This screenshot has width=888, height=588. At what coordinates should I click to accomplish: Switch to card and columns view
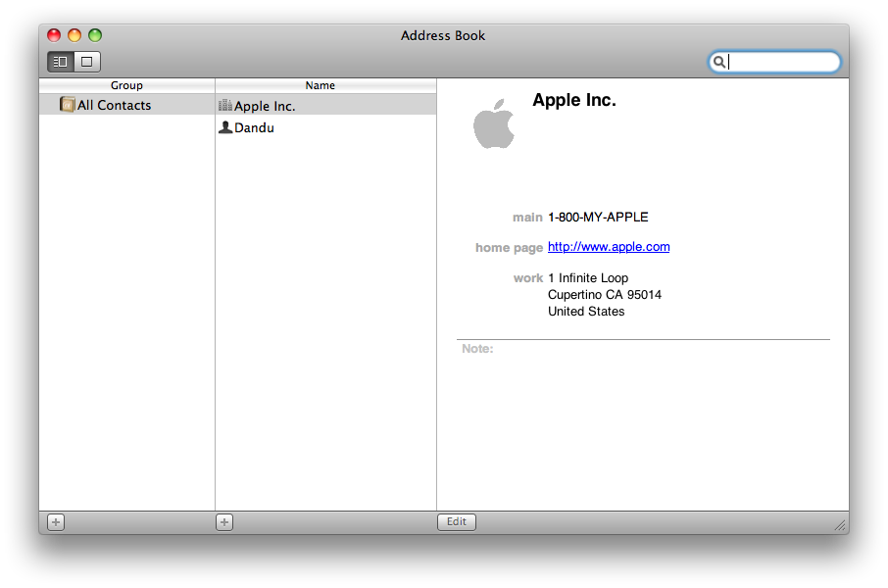pos(61,62)
